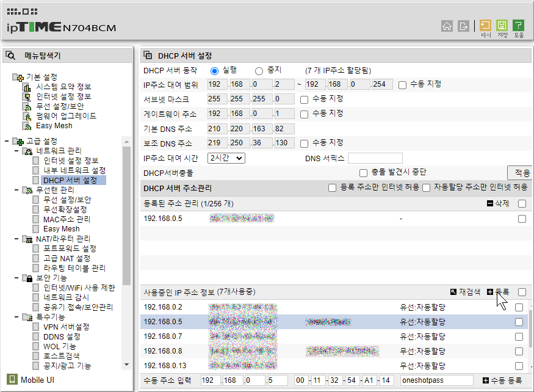
Task: Click the Easy Mesh icon under 기본 설정
Action: 27,126
